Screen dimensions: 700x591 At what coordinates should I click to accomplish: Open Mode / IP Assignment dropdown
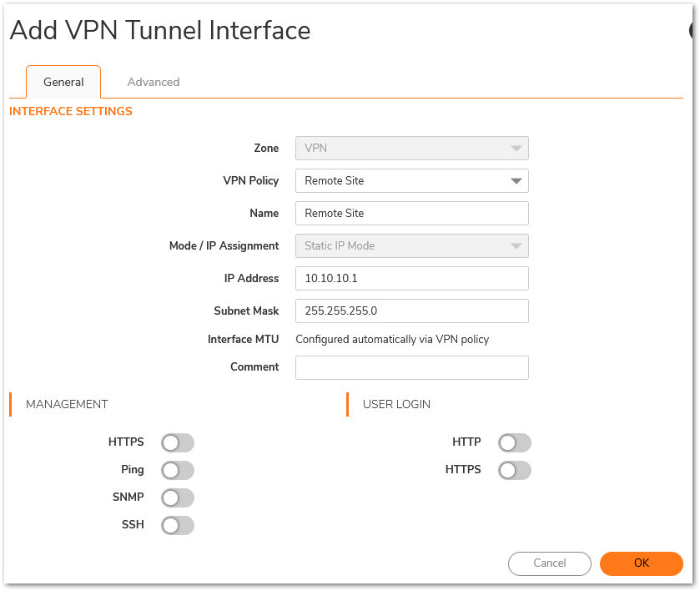(411, 245)
